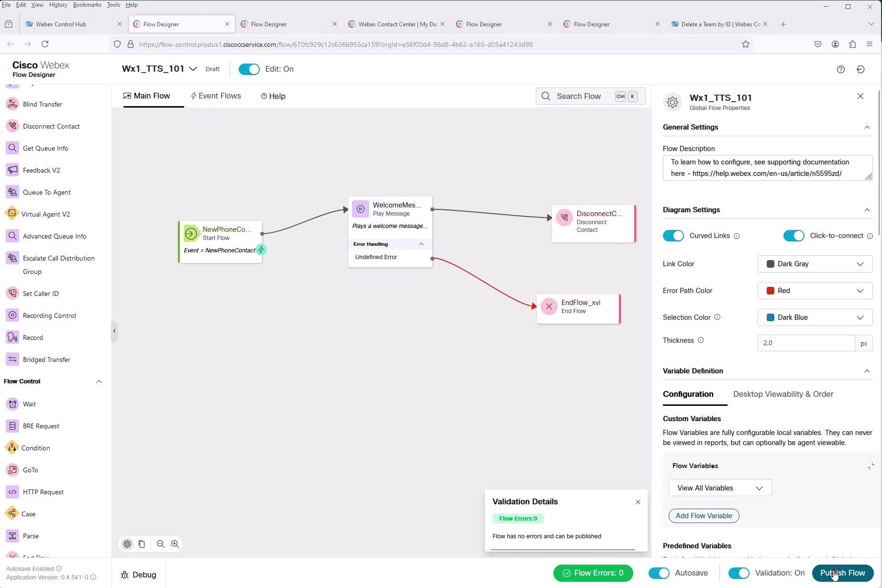Viewport: 882px width, 588px height.
Task: Open canvas settings gear icon
Action: tap(127, 544)
